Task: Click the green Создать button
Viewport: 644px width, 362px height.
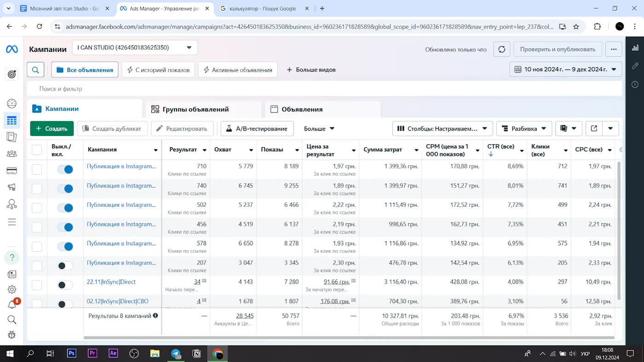Action: click(x=52, y=129)
